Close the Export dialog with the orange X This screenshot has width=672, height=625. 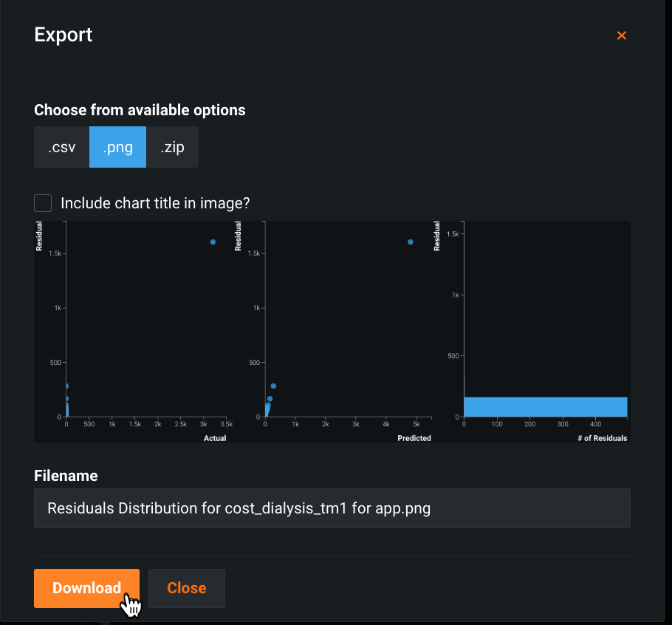[621, 35]
